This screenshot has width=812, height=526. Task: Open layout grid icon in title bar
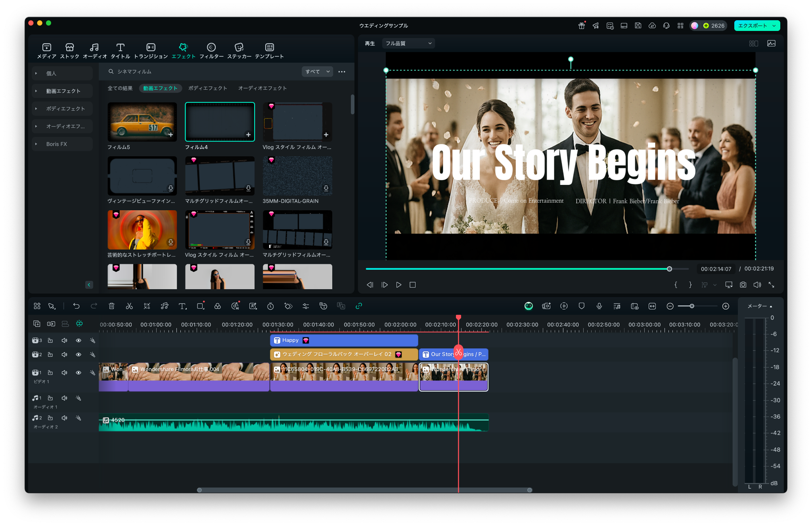[680, 25]
